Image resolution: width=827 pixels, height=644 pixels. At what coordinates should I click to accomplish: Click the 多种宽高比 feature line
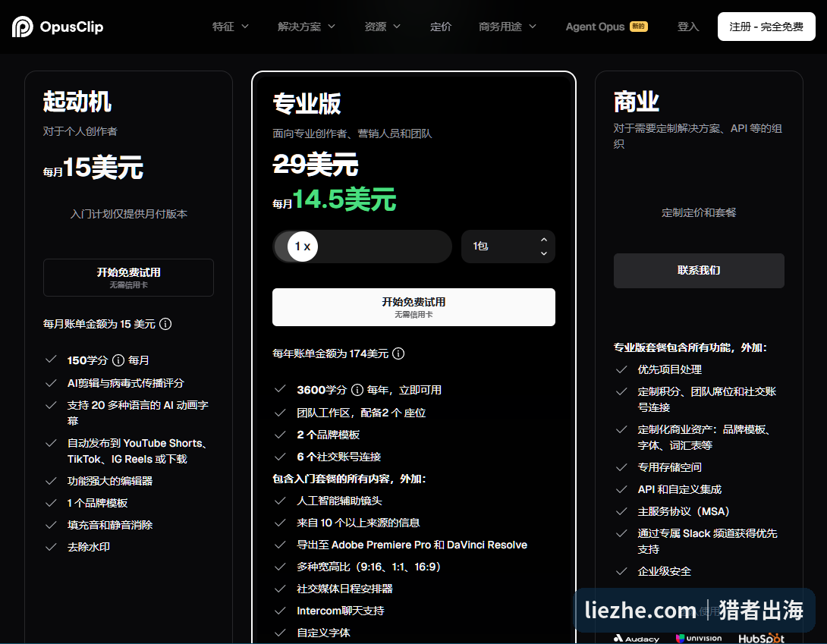[369, 567]
